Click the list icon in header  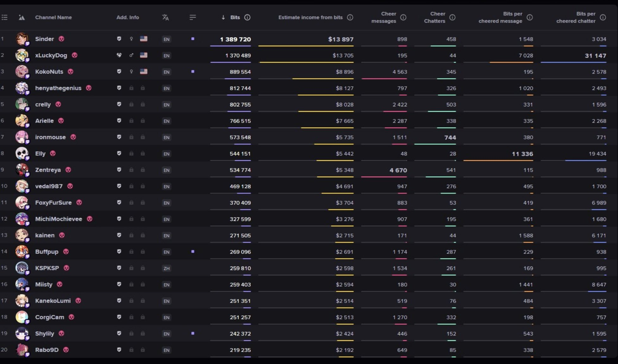4,17
